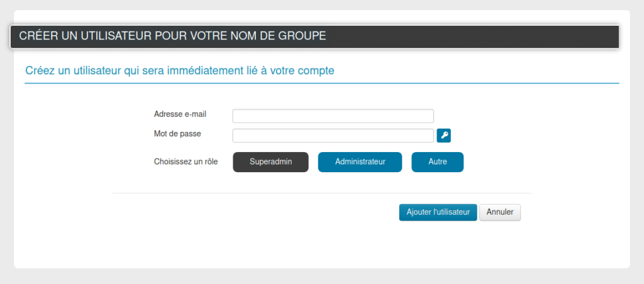Focus the Mot de passe input field
The width and height of the screenshot is (644, 284).
tap(333, 136)
